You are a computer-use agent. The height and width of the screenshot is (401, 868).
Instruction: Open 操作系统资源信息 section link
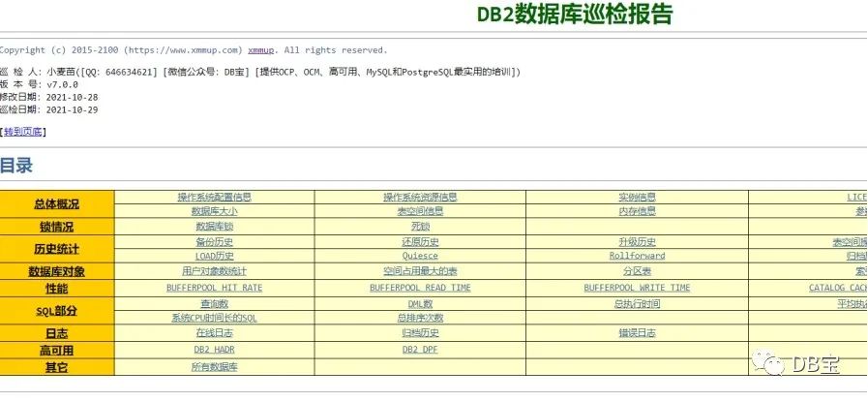[x=420, y=198]
